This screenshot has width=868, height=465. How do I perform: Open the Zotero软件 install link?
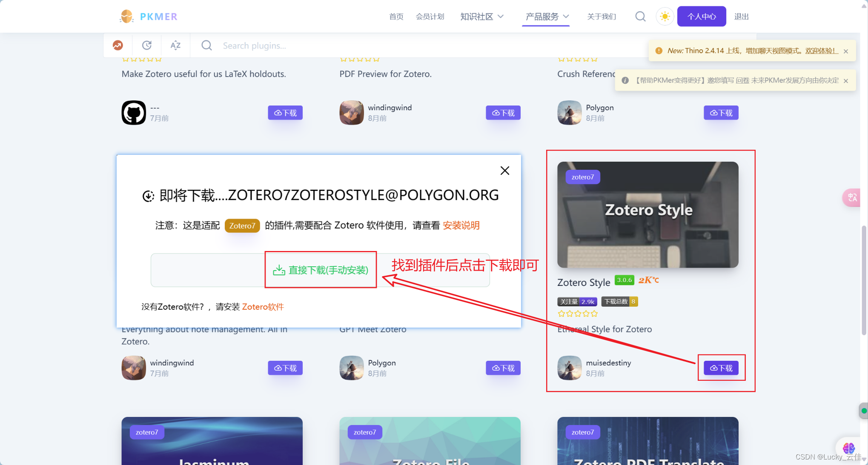coord(263,307)
